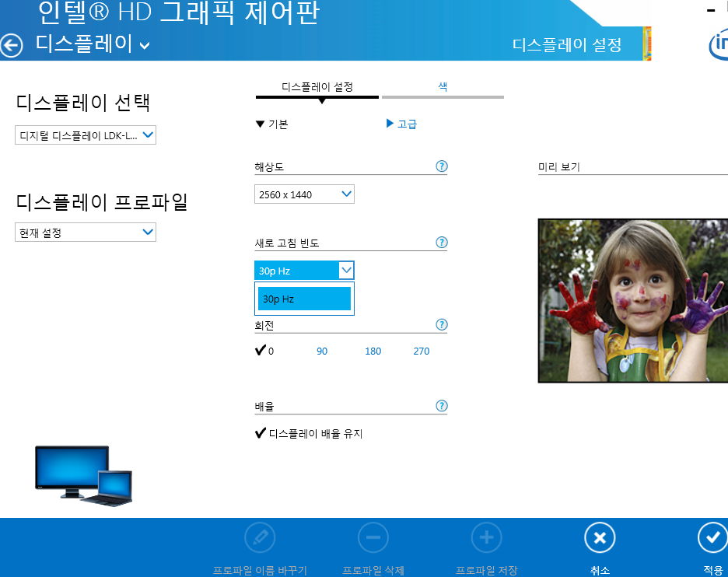The height and width of the screenshot is (577, 728).
Task: Expand the 고급 advanced settings
Action: 401,124
